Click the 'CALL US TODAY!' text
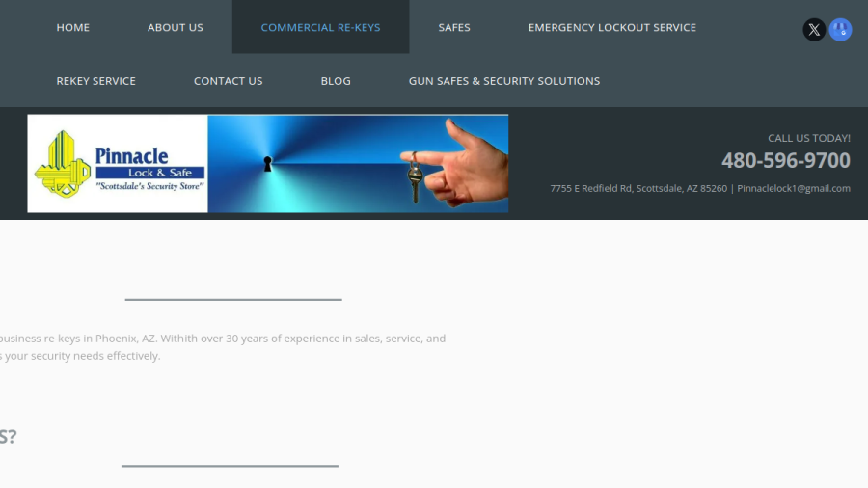 pyautogui.click(x=809, y=138)
